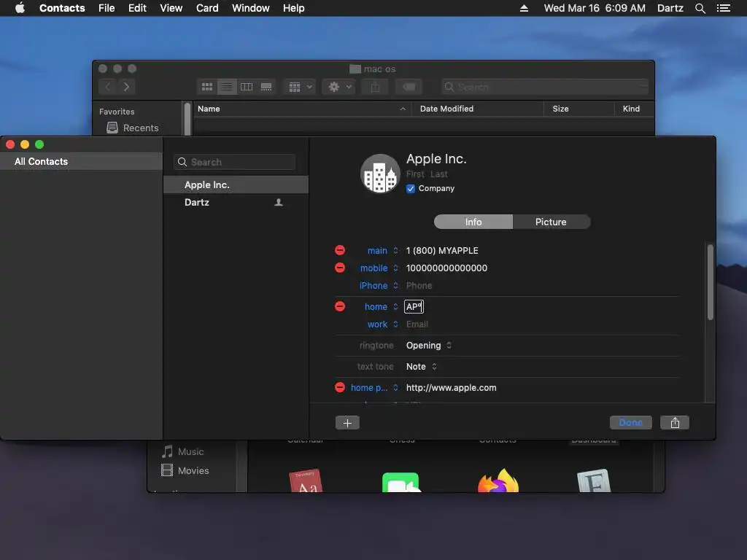747x560 pixels.
Task: Click the FaceTime app icon
Action: [x=400, y=482]
